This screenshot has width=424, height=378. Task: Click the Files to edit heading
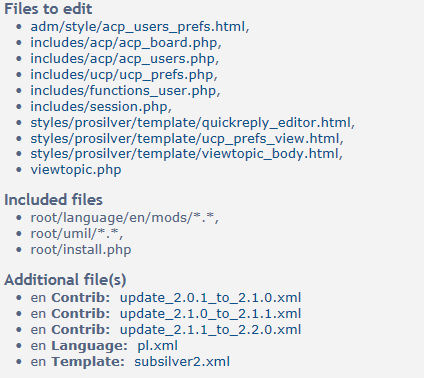(x=48, y=9)
